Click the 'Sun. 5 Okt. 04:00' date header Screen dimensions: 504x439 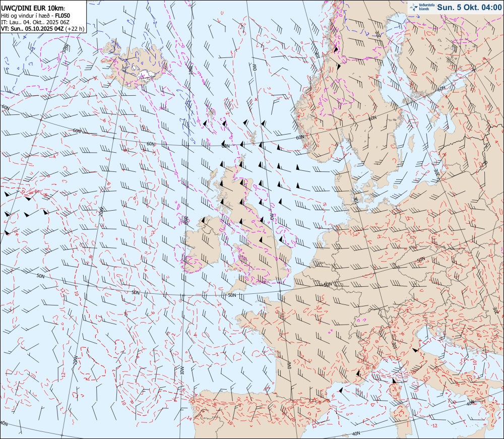tap(469, 7)
